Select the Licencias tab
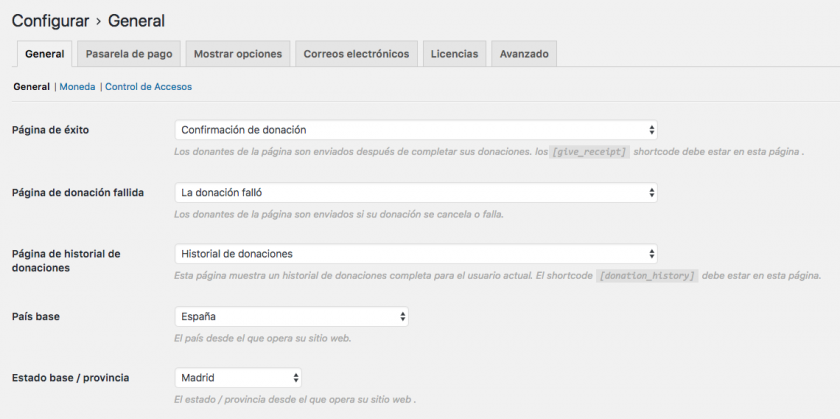This screenshot has height=419, width=840. click(x=454, y=54)
